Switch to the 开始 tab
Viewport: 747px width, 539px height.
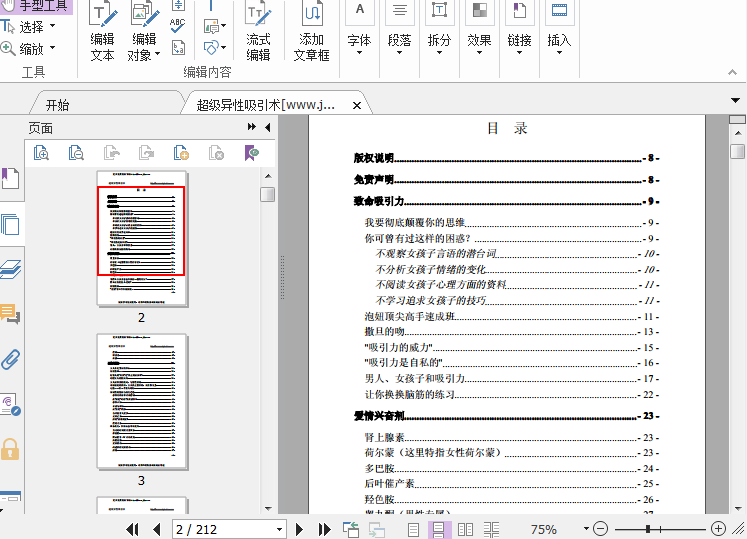58,105
